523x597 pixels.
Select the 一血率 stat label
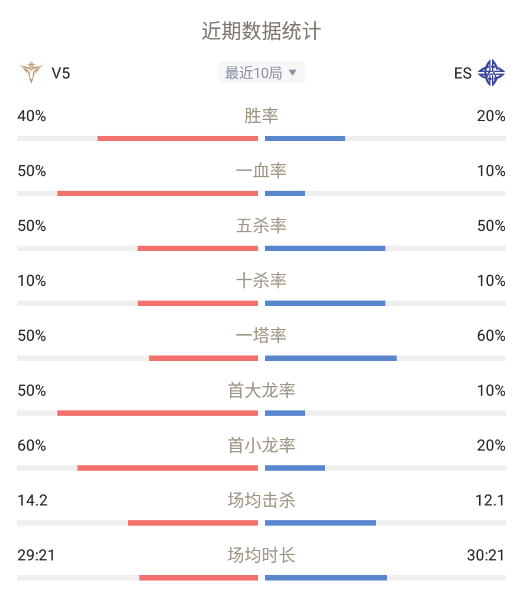(261, 171)
